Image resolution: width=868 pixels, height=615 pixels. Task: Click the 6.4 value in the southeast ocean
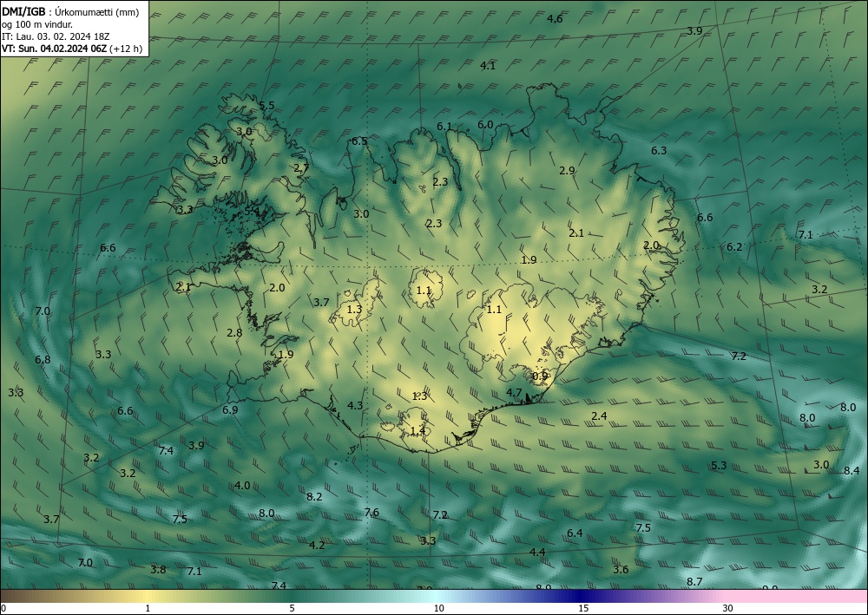click(x=575, y=533)
